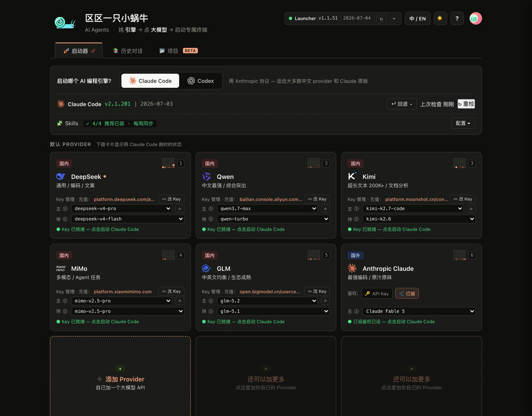Click number 6 badge on Anthropic card

(x=472, y=255)
